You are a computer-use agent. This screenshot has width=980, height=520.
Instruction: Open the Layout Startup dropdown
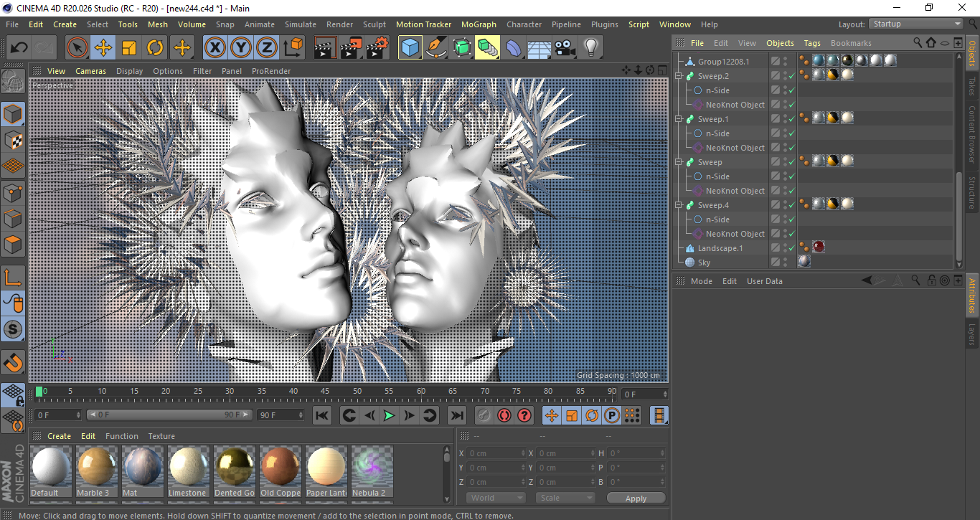click(916, 24)
